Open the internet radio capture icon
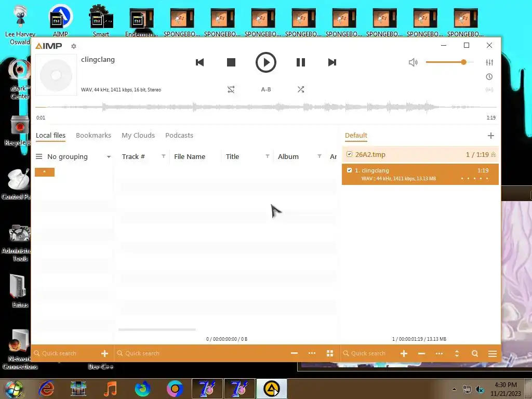The width and height of the screenshot is (532, 399). [489, 89]
